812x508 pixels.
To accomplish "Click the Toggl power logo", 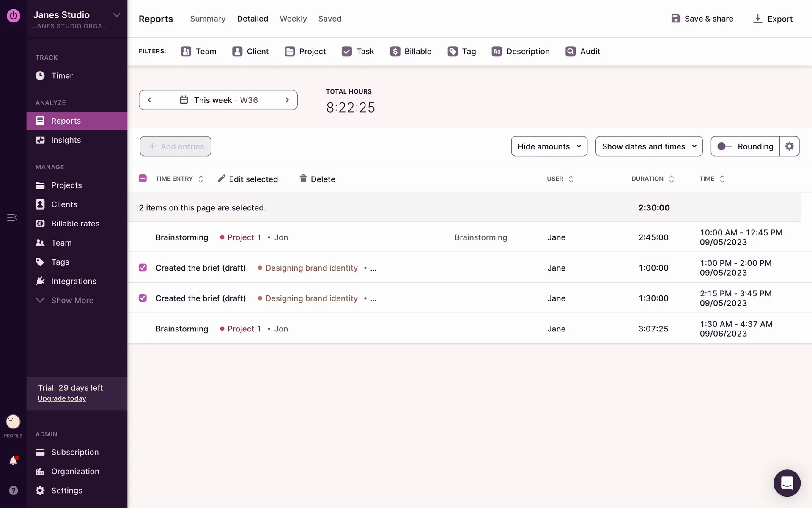I will tap(13, 16).
